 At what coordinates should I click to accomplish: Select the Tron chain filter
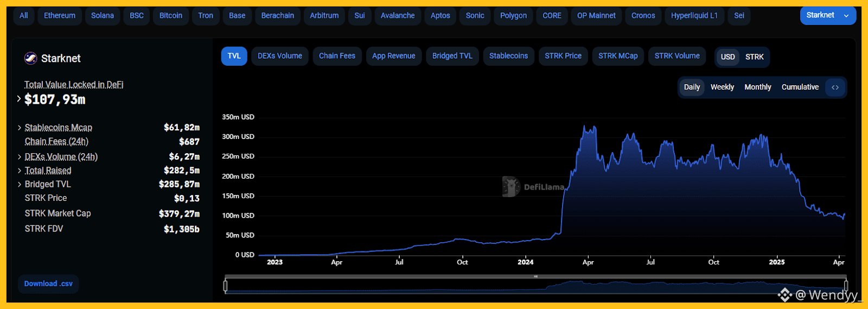pyautogui.click(x=206, y=16)
